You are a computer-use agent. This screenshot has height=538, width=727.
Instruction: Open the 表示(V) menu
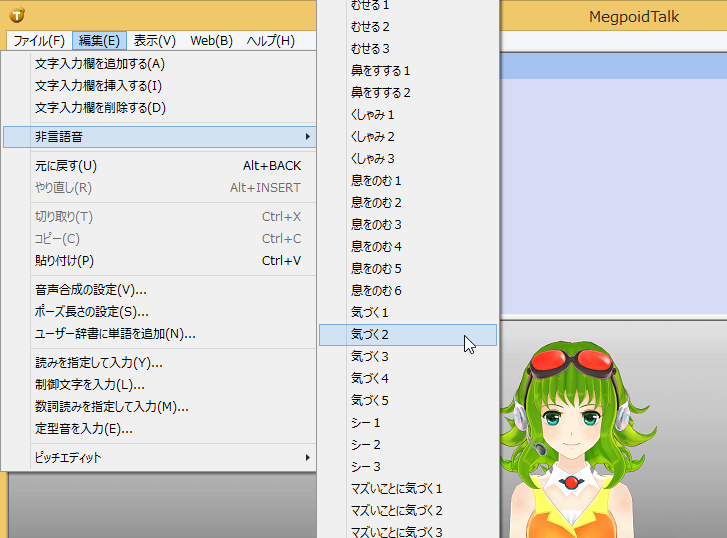[154, 41]
